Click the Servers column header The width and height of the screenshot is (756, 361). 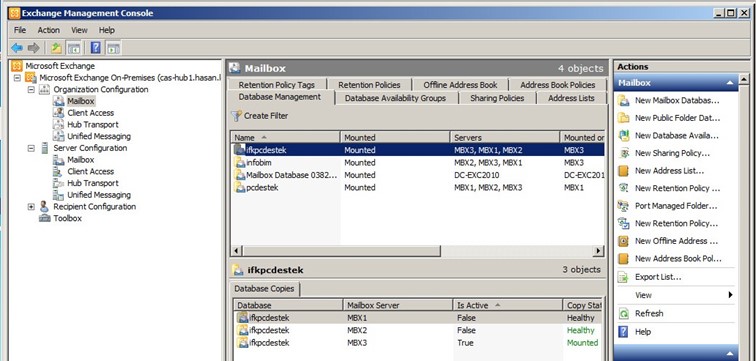point(504,137)
